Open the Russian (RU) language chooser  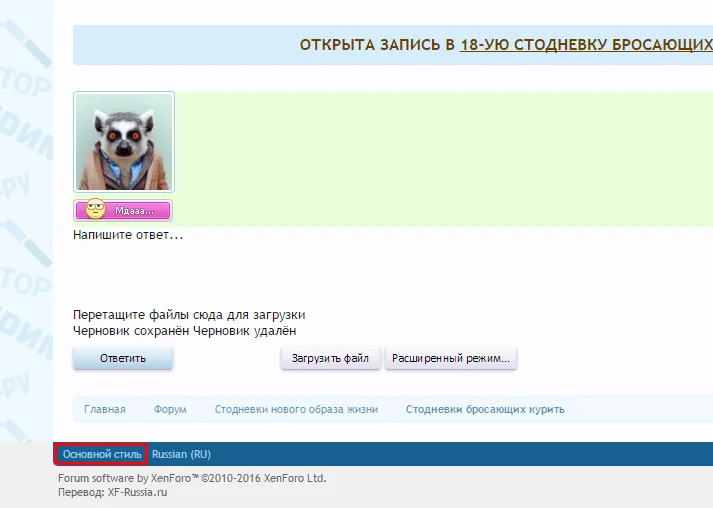pos(181,454)
